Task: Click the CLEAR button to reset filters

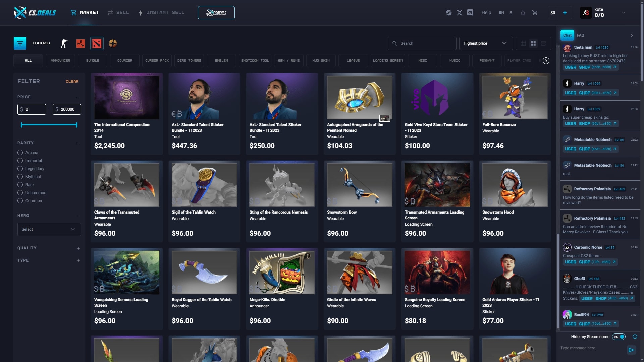Action: (72, 81)
